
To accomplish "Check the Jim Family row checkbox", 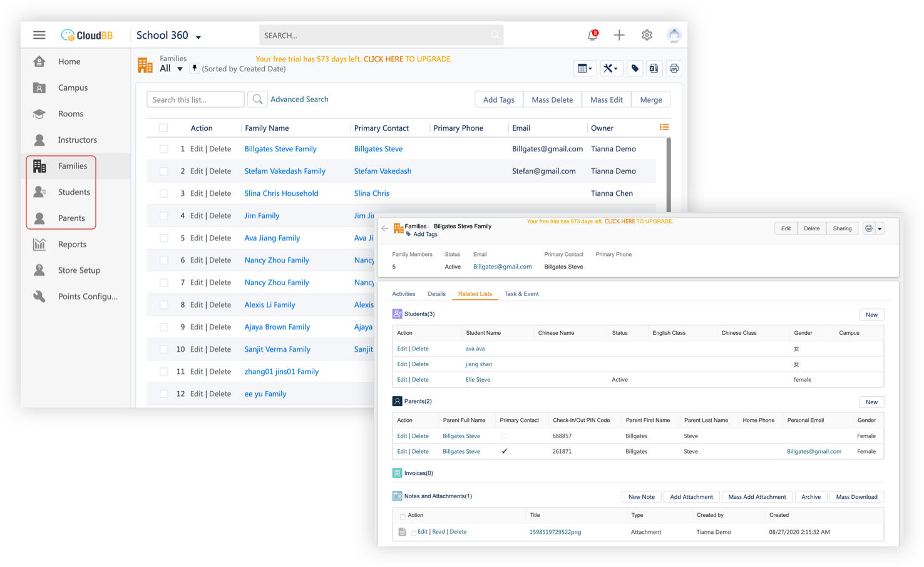I will (x=163, y=216).
